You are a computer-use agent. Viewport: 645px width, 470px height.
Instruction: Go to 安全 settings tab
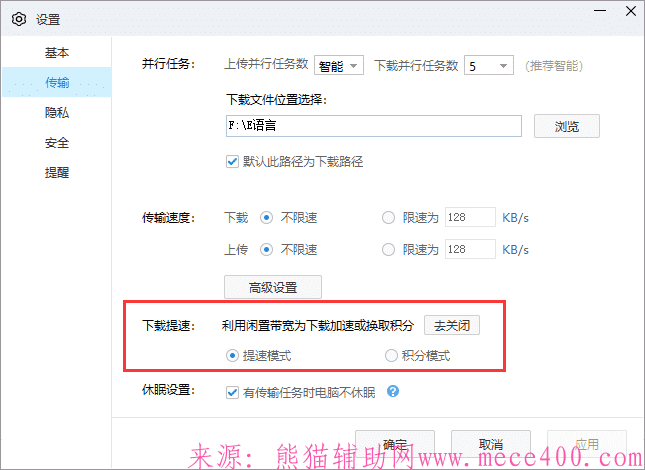click(57, 143)
